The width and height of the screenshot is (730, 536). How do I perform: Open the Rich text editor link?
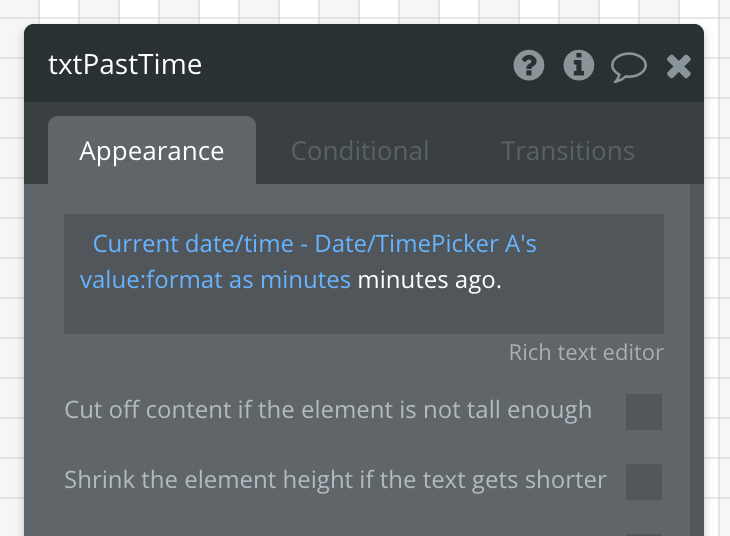tap(586, 353)
